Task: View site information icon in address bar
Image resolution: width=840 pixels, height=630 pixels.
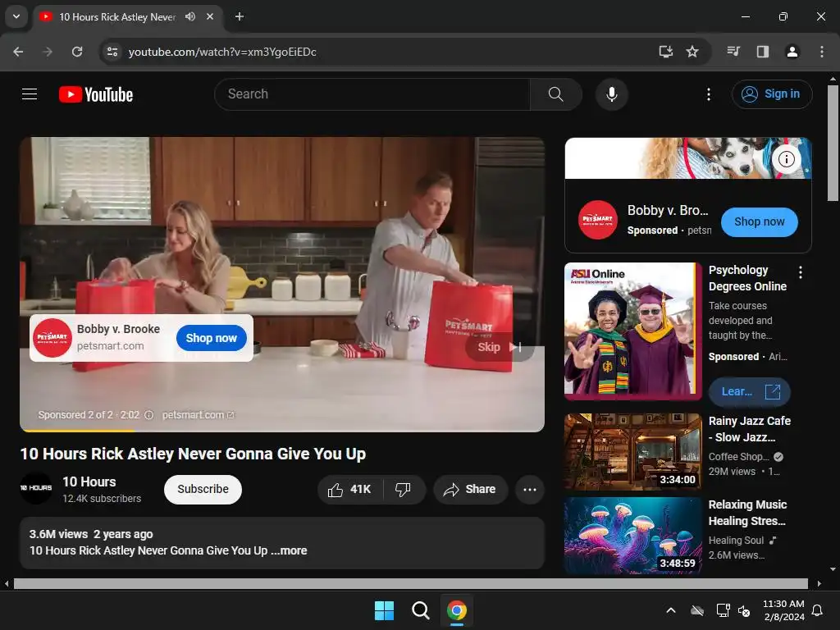Action: (112, 52)
